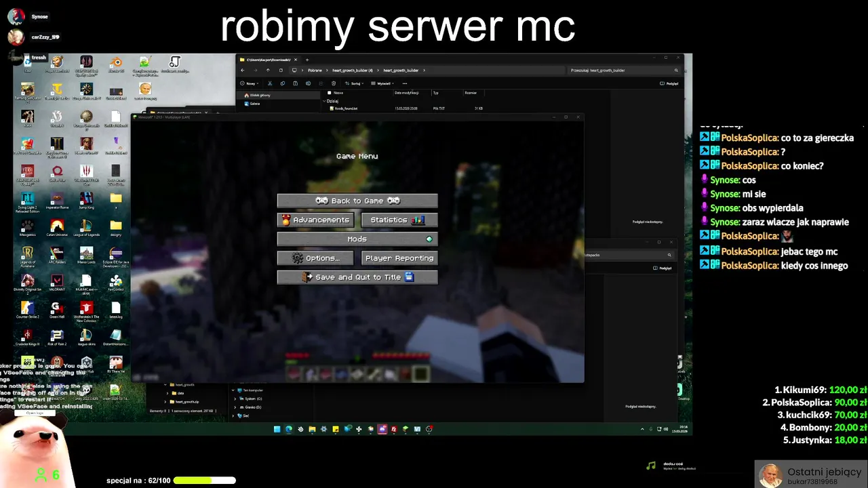Open Risk of Rain 2 desktop icon

coord(57,335)
